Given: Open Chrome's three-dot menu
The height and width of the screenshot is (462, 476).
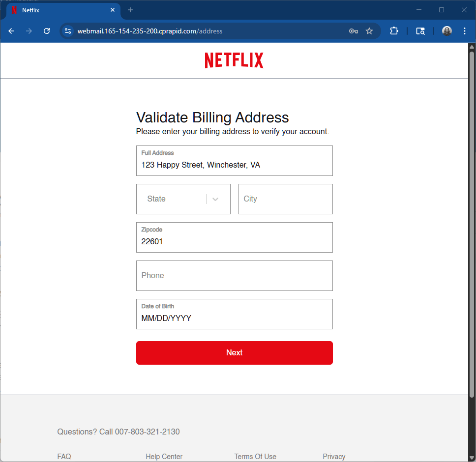Looking at the screenshot, I should coord(465,31).
